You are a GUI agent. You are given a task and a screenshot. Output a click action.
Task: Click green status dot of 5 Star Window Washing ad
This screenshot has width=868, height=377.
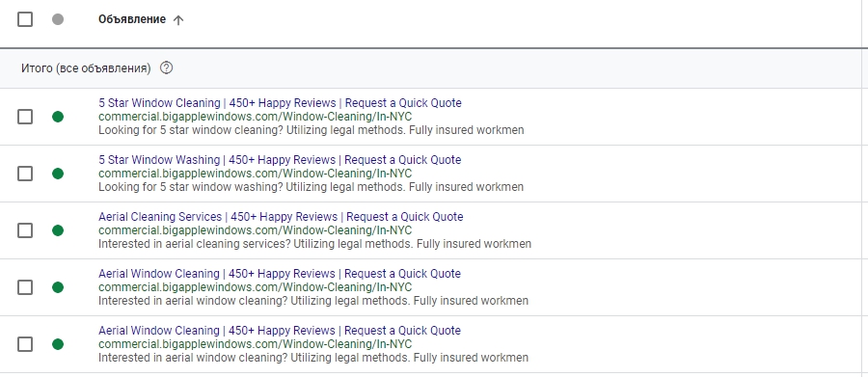pyautogui.click(x=58, y=174)
